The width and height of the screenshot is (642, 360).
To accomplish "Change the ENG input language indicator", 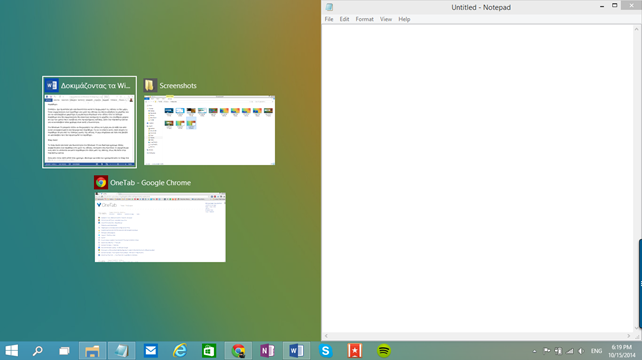I will tap(596, 351).
